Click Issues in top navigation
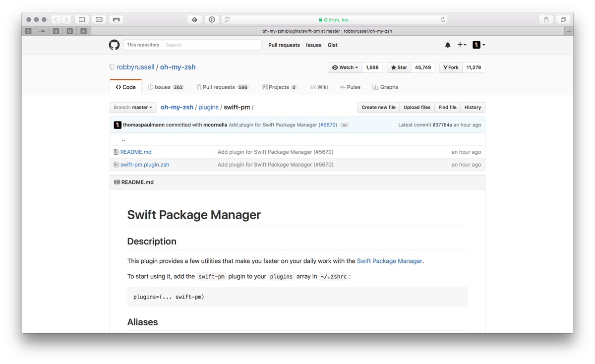This screenshot has height=364, width=595. [313, 45]
